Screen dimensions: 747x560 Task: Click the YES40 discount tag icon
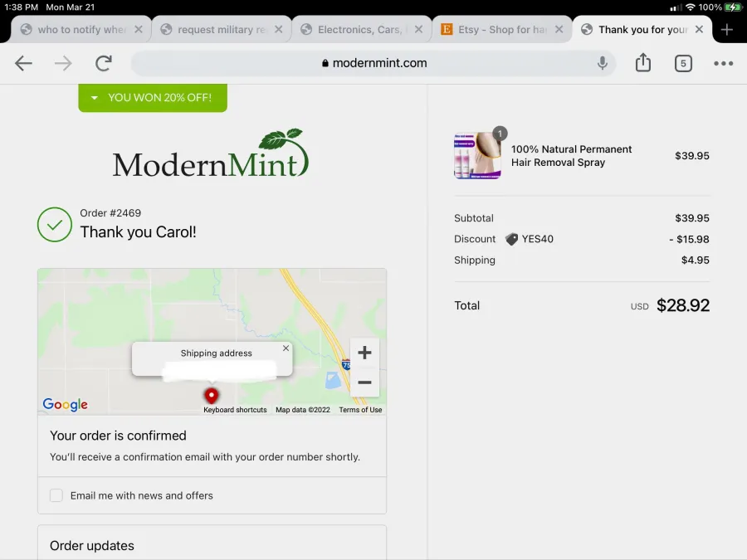511,239
